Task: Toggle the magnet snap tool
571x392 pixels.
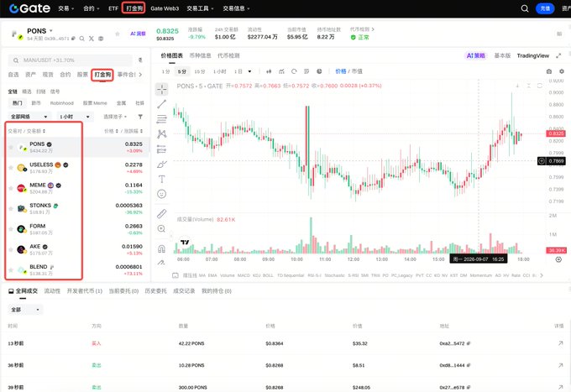Action: 162,248
